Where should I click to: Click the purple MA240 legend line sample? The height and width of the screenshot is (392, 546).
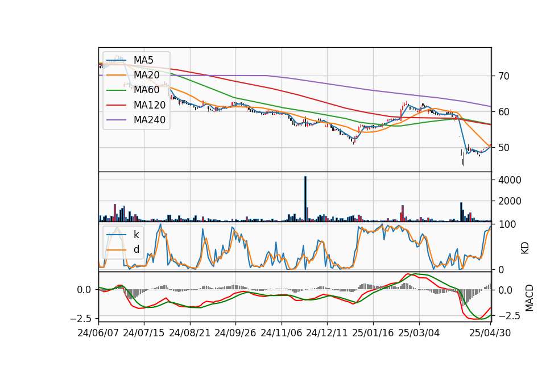[x=116, y=120]
